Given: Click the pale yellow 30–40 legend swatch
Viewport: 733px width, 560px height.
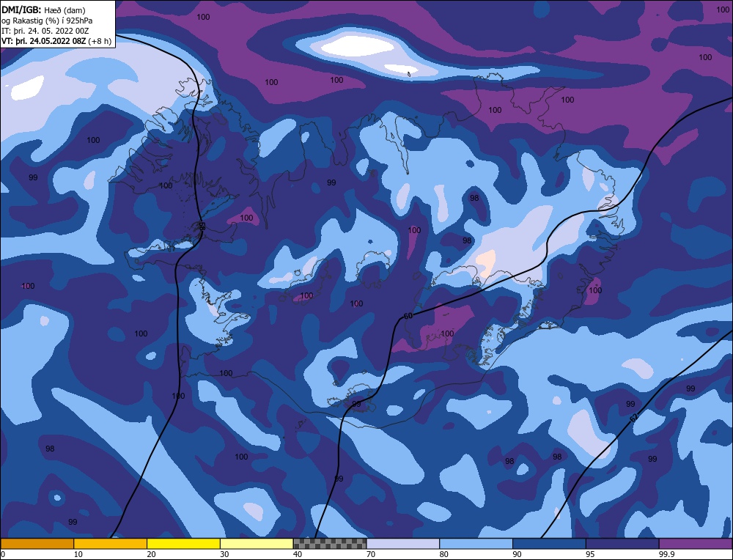Looking at the screenshot, I should (257, 544).
